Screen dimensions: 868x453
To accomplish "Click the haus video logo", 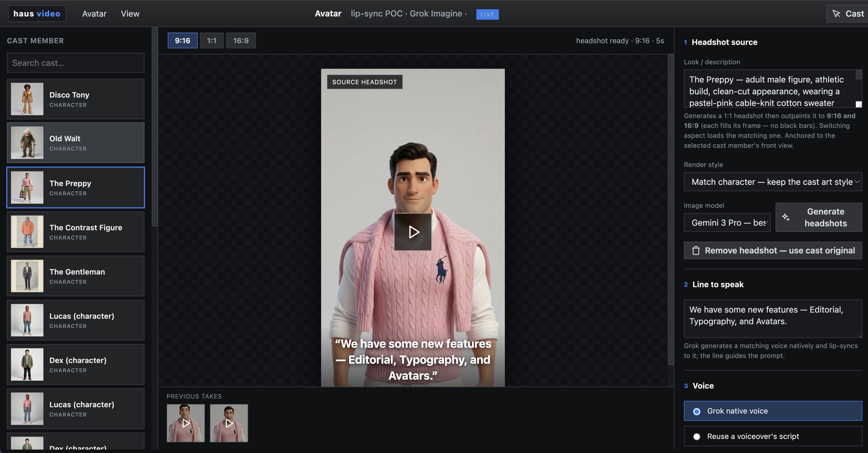I will (37, 14).
